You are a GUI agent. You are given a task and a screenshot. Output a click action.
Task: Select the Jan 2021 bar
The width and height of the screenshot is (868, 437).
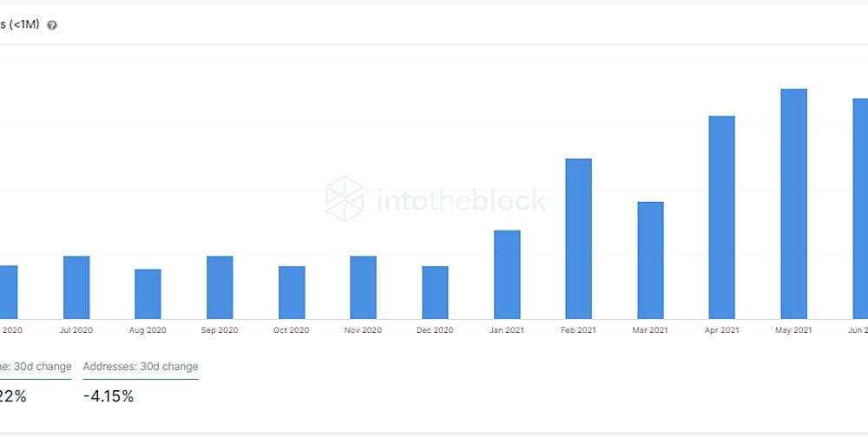coord(507,275)
